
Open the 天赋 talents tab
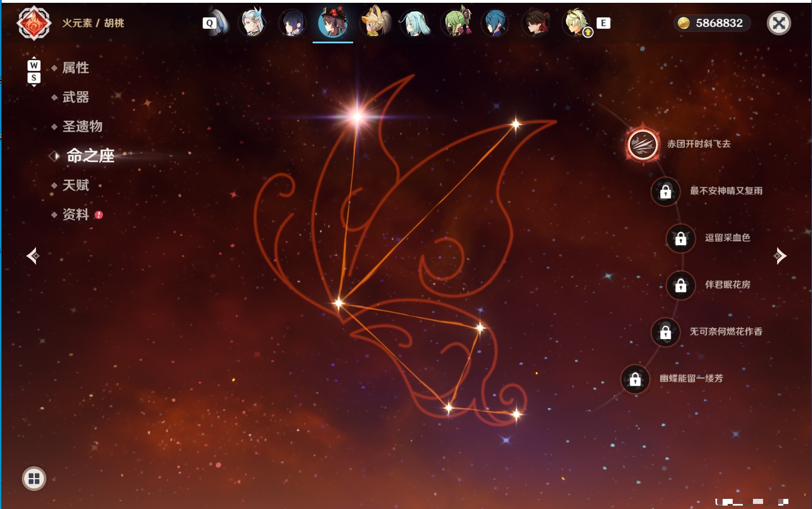(75, 185)
